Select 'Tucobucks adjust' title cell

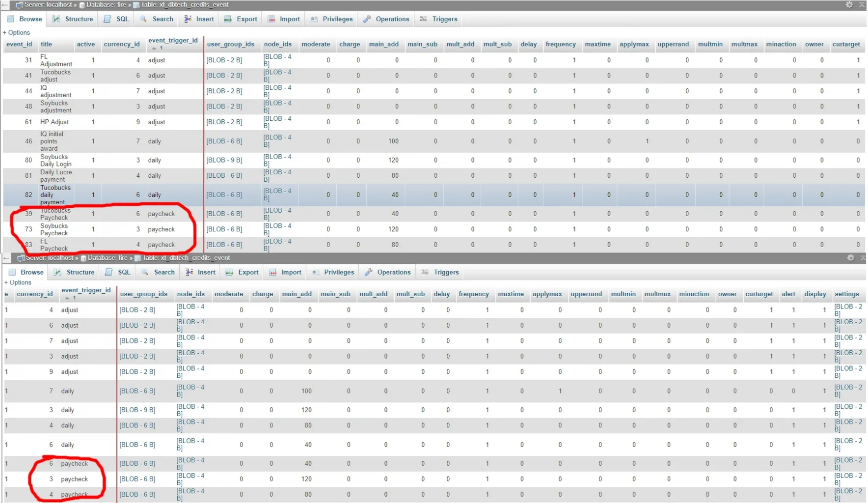55,76
